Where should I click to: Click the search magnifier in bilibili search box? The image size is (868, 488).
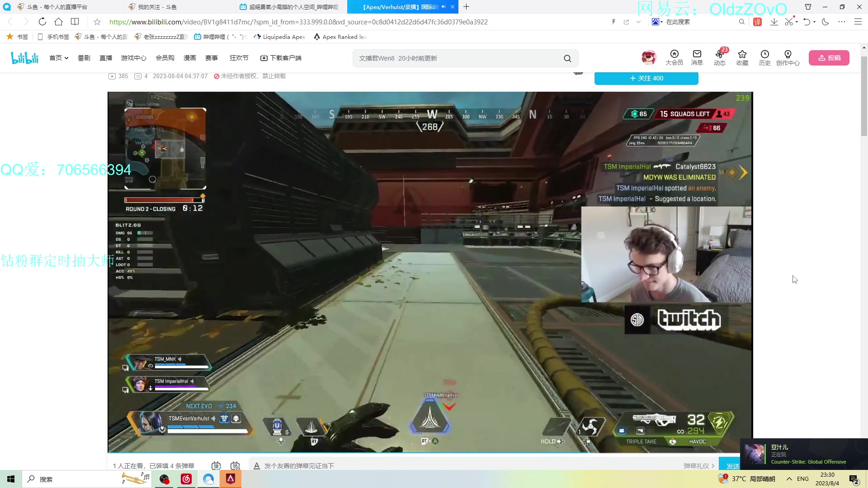(x=567, y=58)
